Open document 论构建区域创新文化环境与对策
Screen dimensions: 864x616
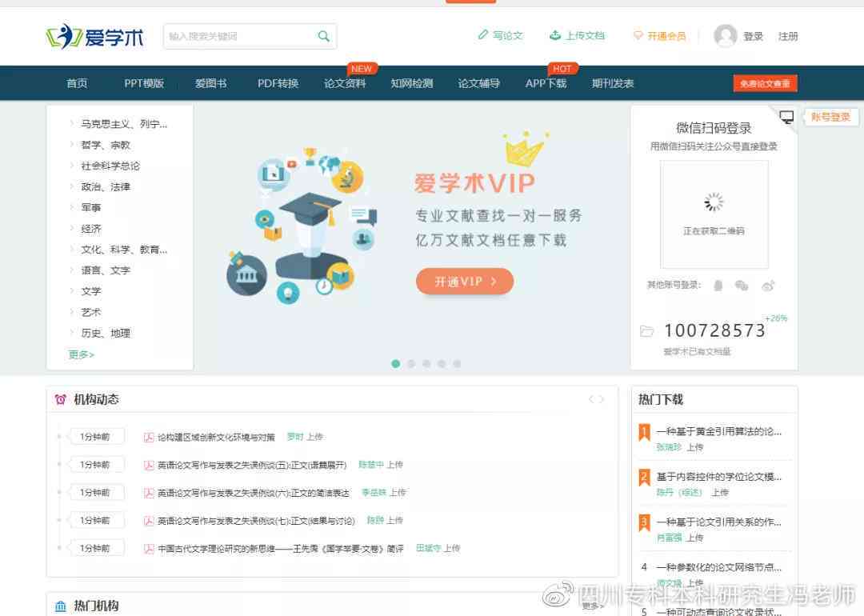click(x=216, y=437)
